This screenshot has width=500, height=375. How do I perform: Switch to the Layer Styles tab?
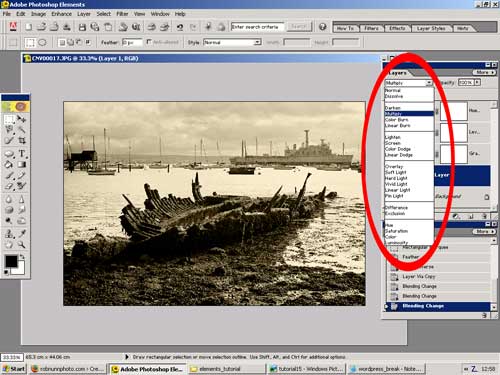coord(431,28)
